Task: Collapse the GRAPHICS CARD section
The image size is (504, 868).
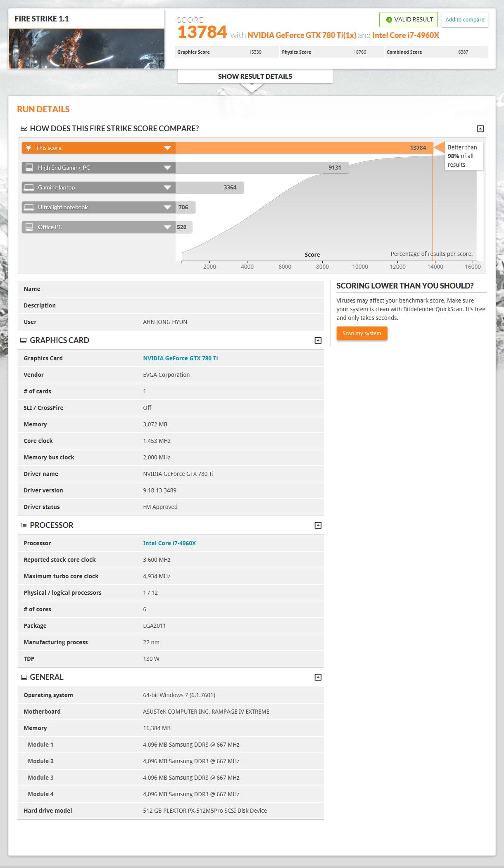Action: coord(318,341)
